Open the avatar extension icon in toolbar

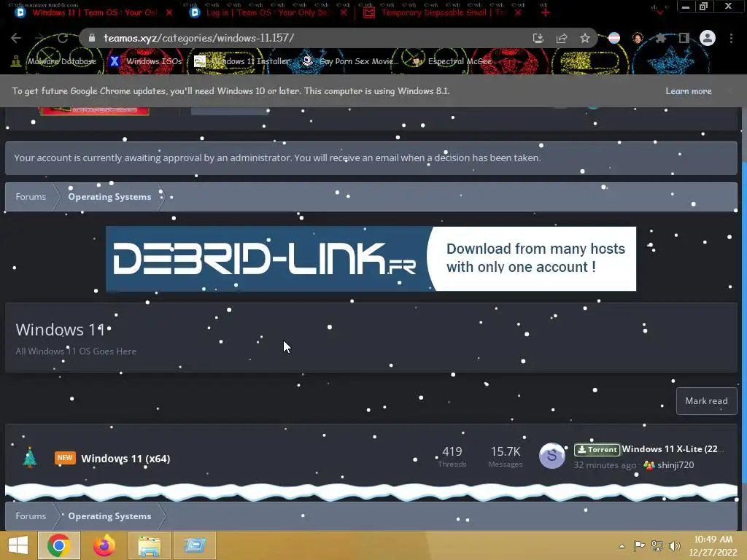pos(638,38)
